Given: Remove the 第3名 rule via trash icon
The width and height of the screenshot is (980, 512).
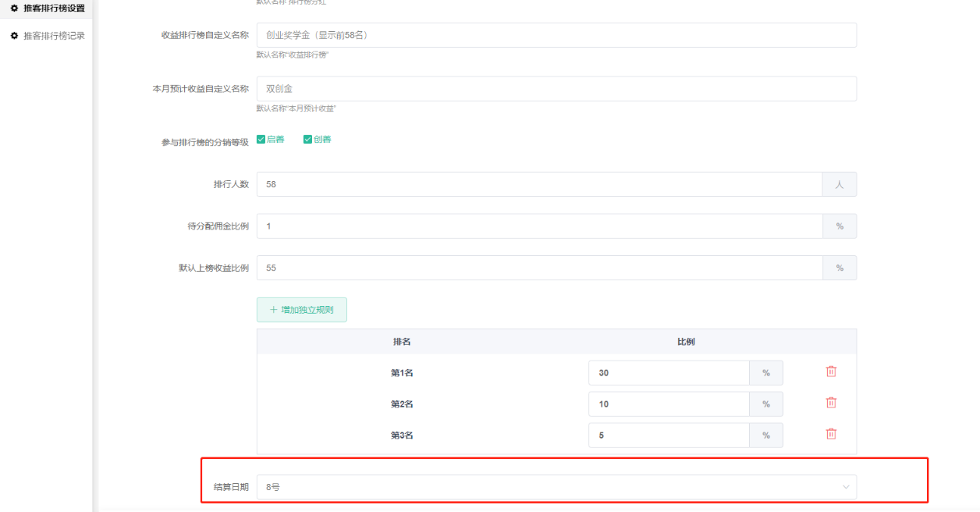Looking at the screenshot, I should click(831, 434).
